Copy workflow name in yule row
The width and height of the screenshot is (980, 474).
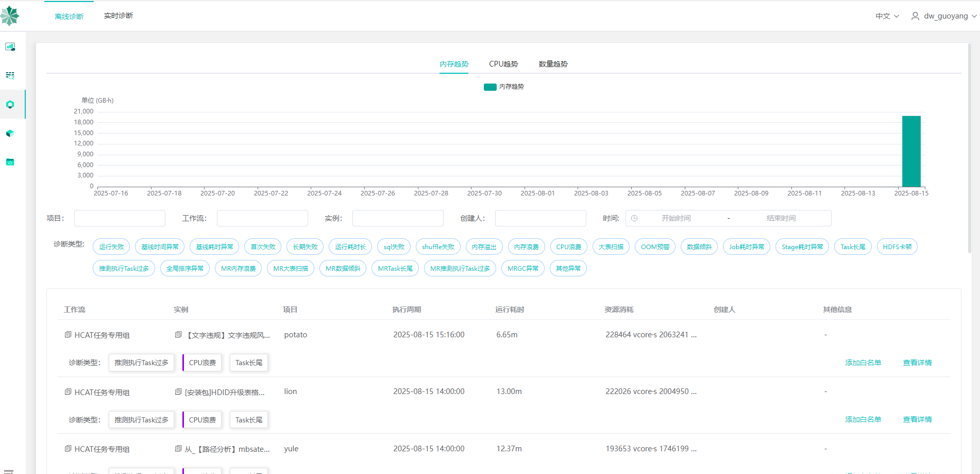[68, 449]
